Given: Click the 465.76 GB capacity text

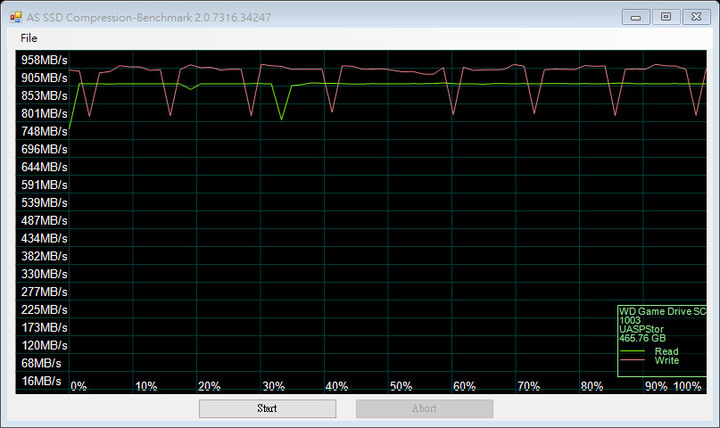Looking at the screenshot, I should 642,338.
